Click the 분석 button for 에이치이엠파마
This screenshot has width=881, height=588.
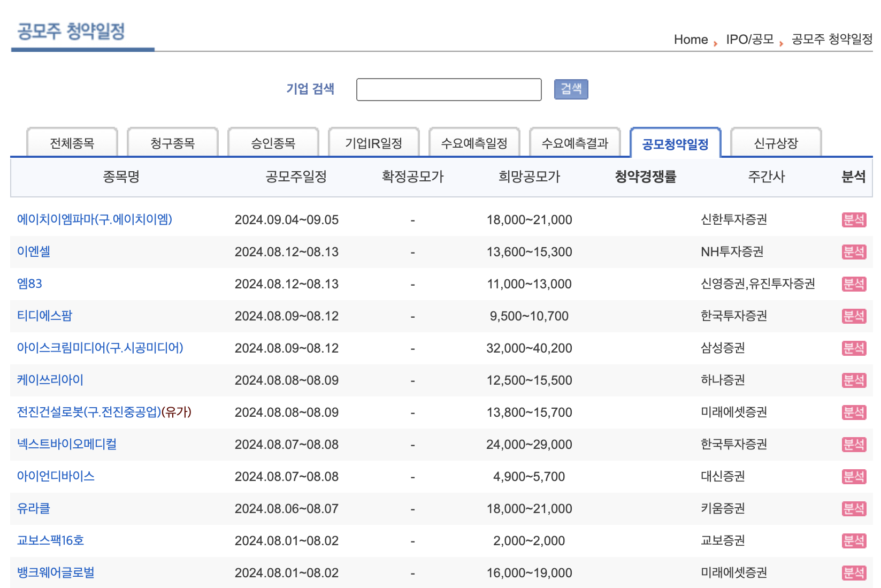click(854, 219)
